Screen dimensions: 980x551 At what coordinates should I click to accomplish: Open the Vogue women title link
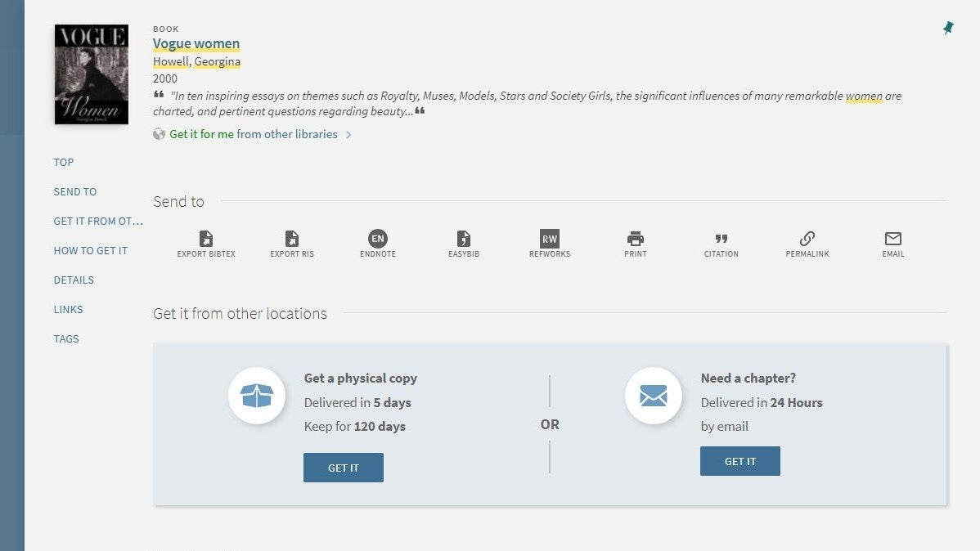[196, 43]
